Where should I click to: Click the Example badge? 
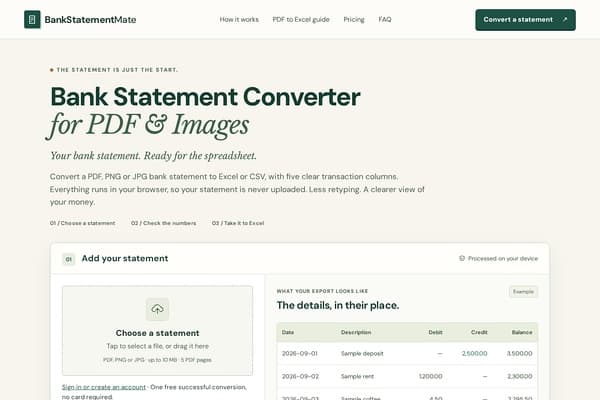[x=523, y=292]
